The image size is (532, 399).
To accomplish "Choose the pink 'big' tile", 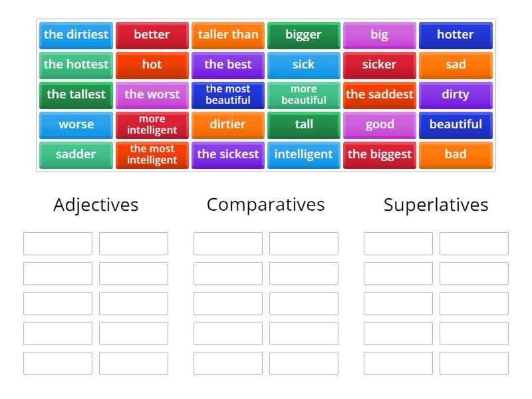I will pyautogui.click(x=380, y=35).
